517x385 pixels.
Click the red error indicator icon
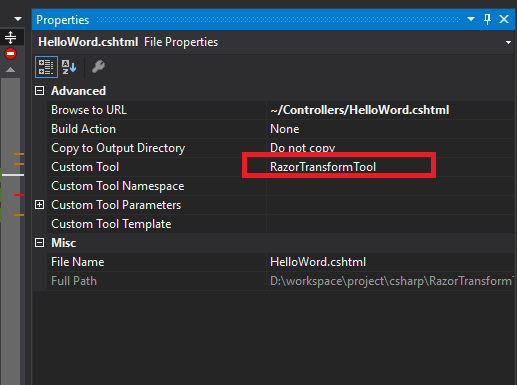pyautogui.click(x=11, y=53)
